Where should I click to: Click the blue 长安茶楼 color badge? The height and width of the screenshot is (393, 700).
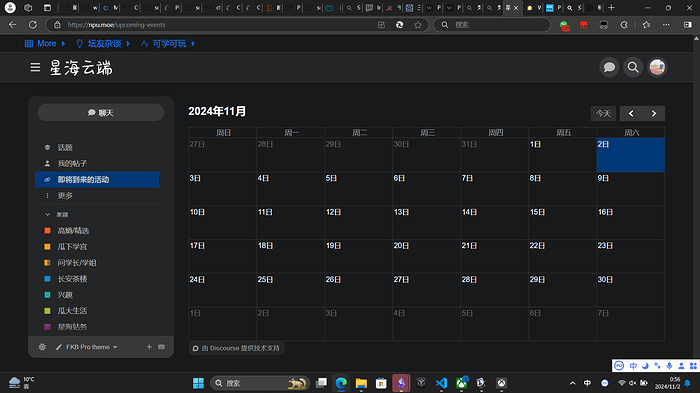47,279
